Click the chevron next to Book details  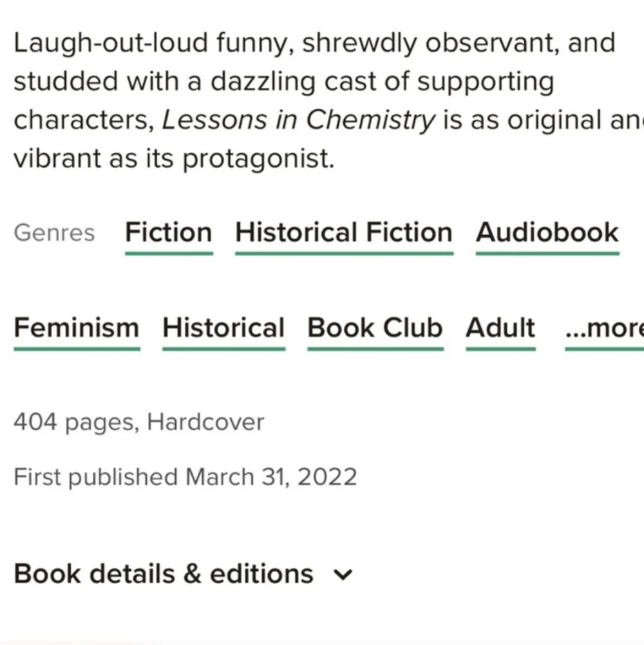343,574
